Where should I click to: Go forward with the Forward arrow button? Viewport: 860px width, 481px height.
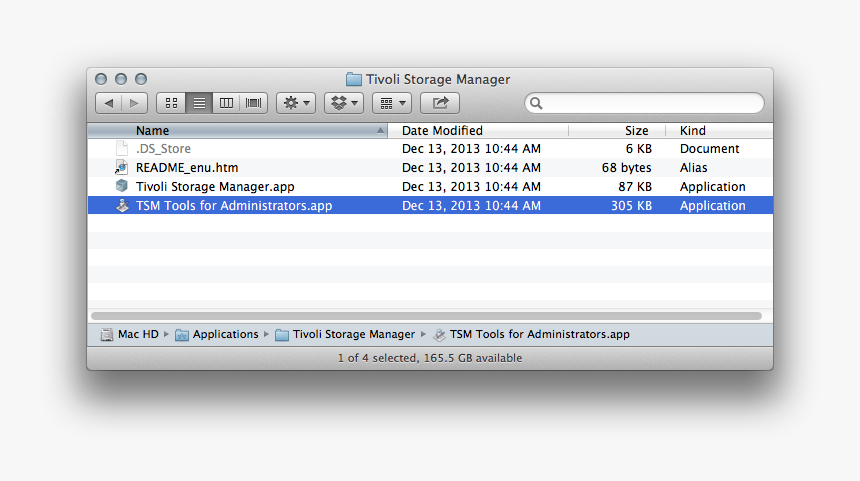[x=134, y=103]
